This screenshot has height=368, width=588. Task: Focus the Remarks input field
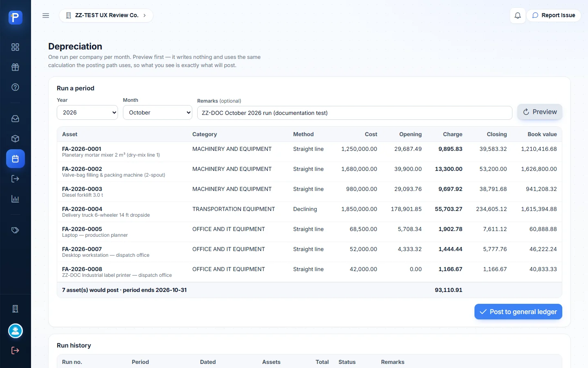(354, 113)
